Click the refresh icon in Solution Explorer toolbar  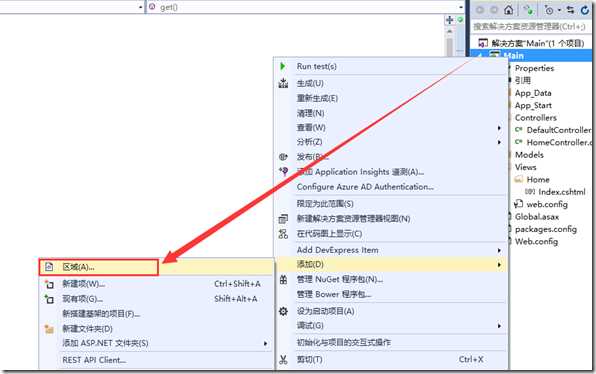[585, 10]
